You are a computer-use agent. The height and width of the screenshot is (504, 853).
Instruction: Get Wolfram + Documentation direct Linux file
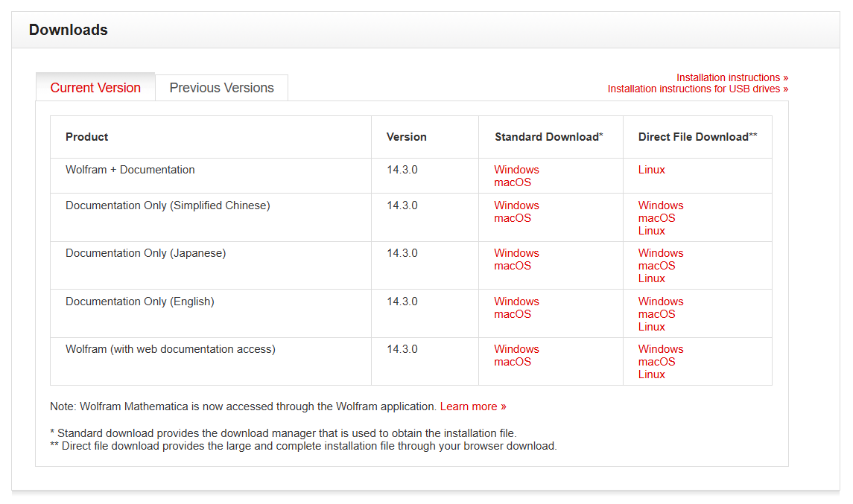(651, 170)
